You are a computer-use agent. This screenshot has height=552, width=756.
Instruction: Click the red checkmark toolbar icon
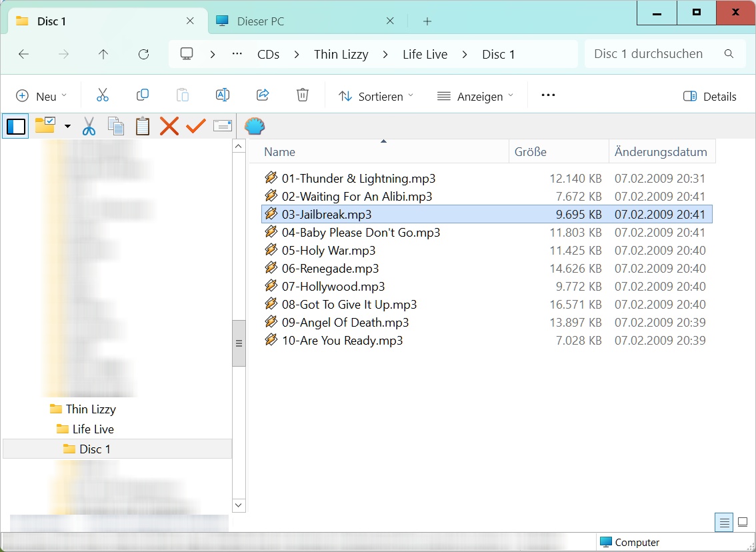coord(195,126)
